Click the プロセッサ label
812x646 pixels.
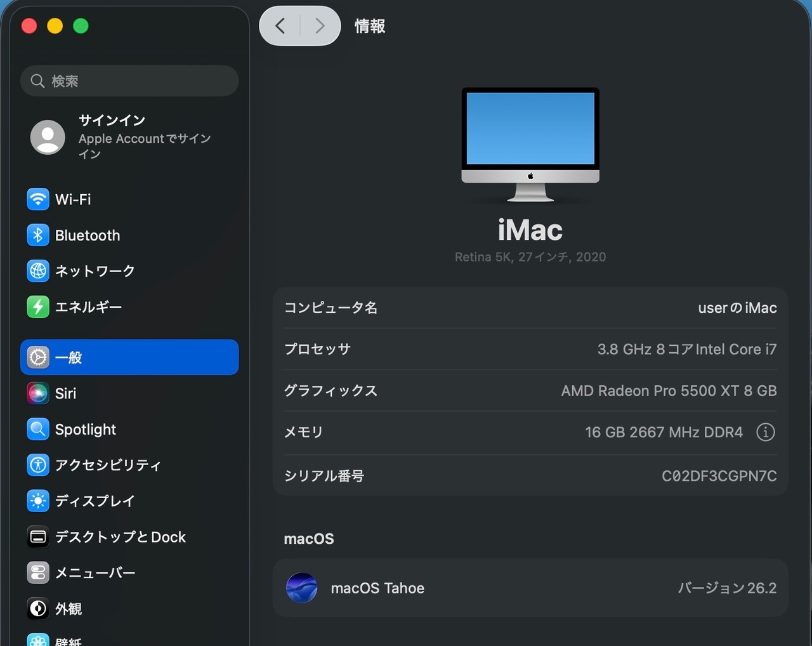click(317, 349)
